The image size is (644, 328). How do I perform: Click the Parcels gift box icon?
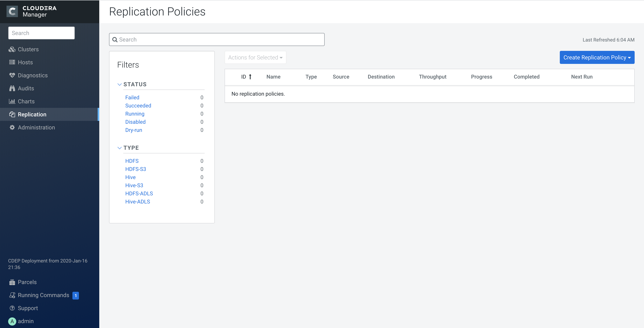(x=12, y=282)
